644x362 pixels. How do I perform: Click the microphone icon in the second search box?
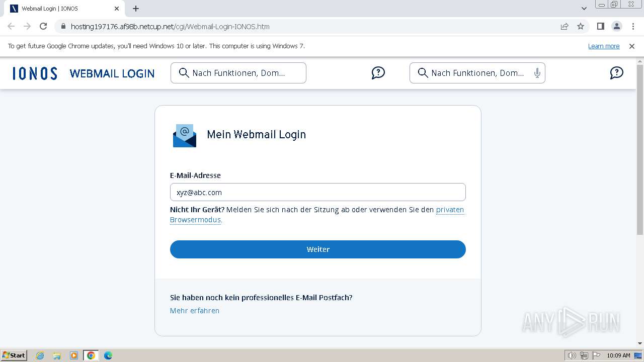click(537, 73)
